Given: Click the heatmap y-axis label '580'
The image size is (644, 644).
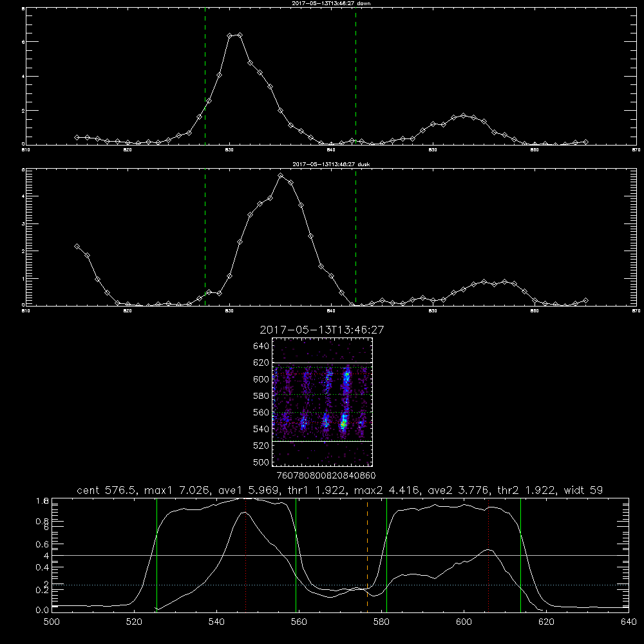Looking at the screenshot, I should [261, 396].
